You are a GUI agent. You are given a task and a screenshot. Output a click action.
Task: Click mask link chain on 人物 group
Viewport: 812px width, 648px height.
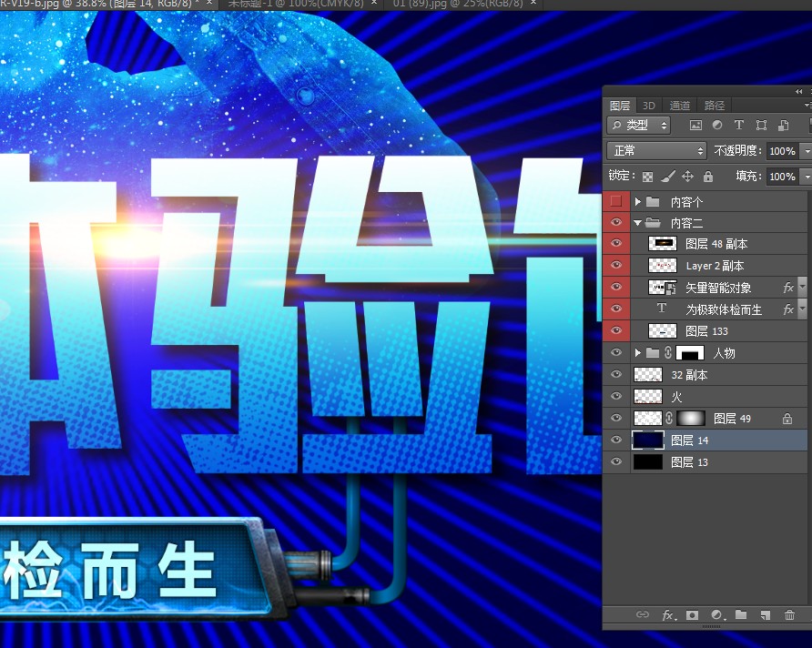[x=668, y=353]
